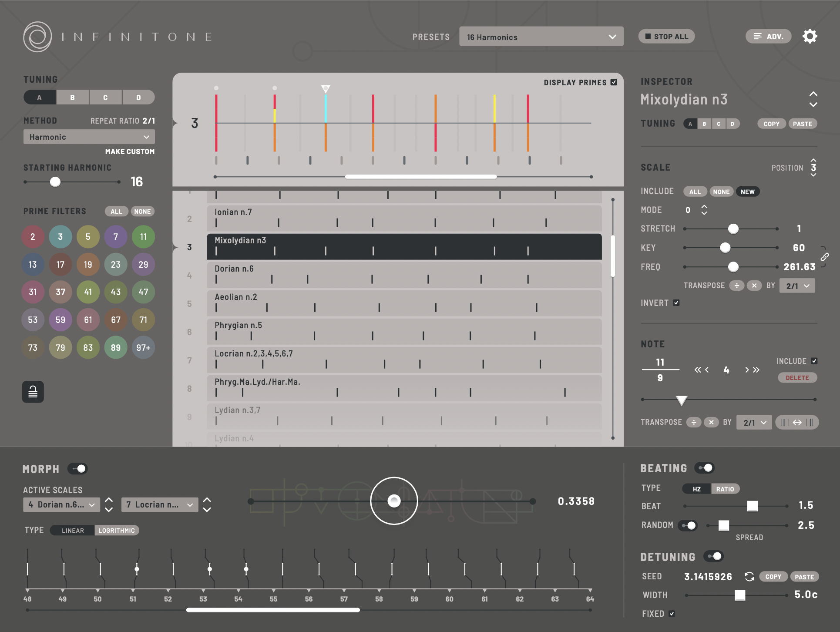Viewport: 840px width, 632px height.
Task: Click the Infinitone logo icon
Action: tap(37, 37)
